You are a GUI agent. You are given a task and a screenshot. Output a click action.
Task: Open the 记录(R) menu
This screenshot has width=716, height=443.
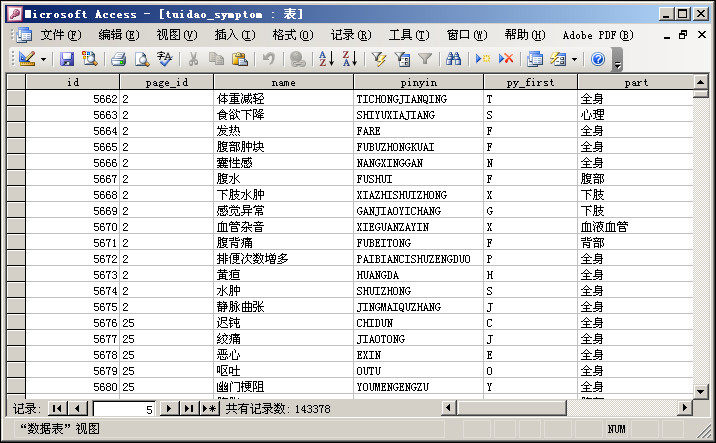coord(351,35)
